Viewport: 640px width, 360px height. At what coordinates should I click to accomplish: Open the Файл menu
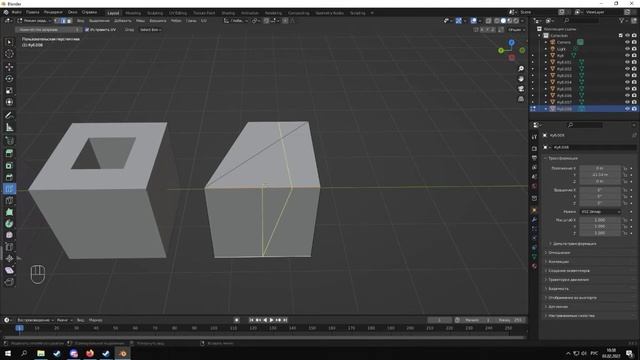[x=17, y=12]
